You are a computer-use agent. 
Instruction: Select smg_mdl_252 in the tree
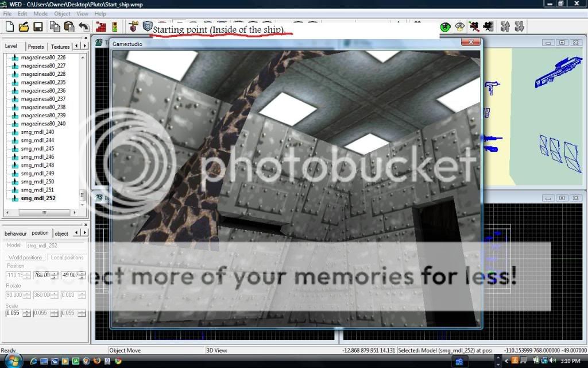[x=38, y=198]
